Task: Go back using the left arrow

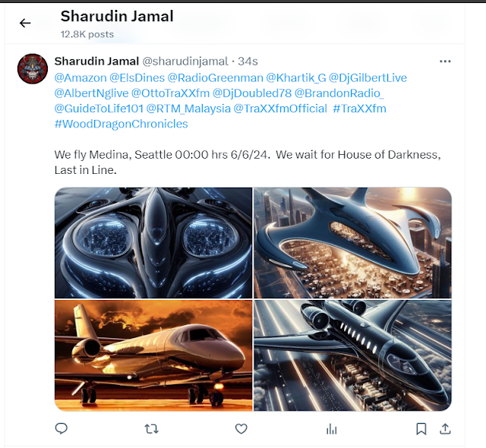Action: click(25, 23)
